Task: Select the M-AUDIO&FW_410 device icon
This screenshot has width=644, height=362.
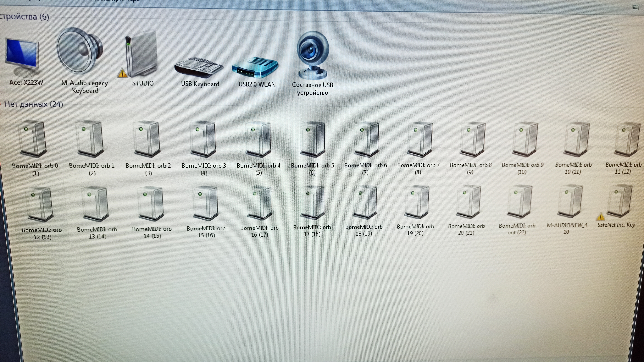Action: 570,201
